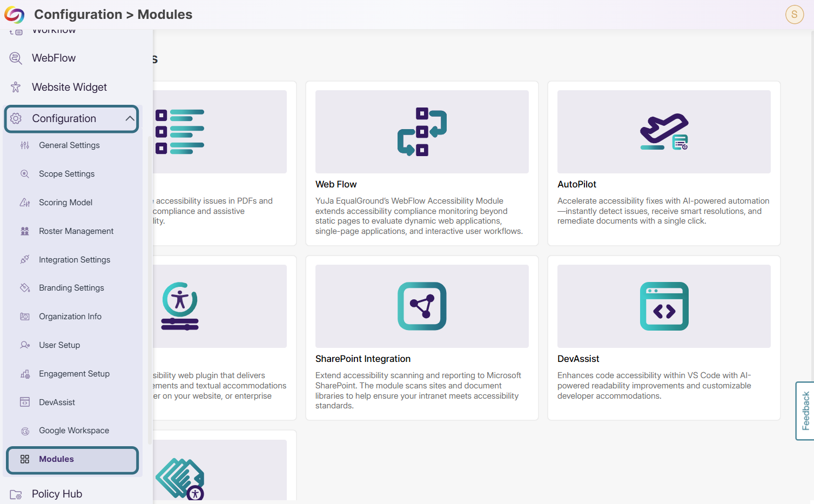Click the Engagement Setup icon

pyautogui.click(x=25, y=374)
